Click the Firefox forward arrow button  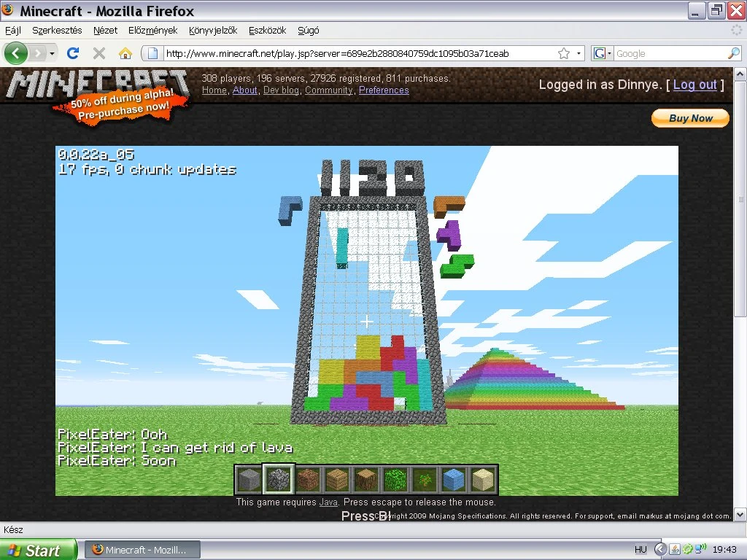point(37,53)
